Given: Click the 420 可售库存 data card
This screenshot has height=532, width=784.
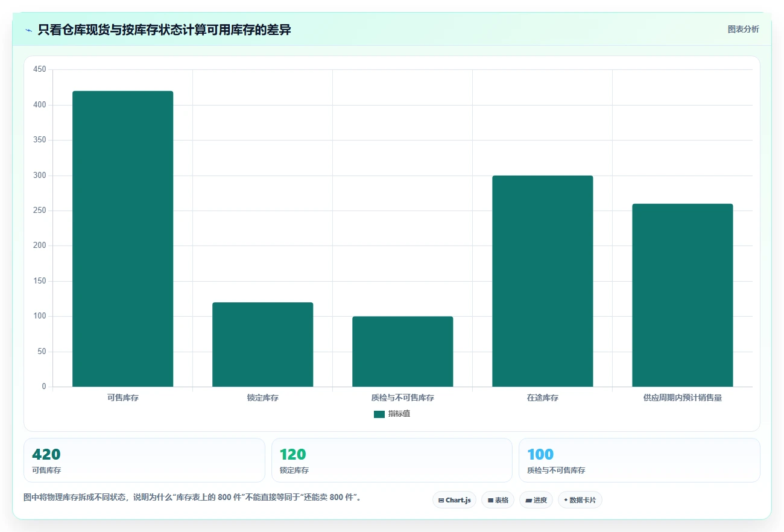Looking at the screenshot, I should (x=144, y=460).
